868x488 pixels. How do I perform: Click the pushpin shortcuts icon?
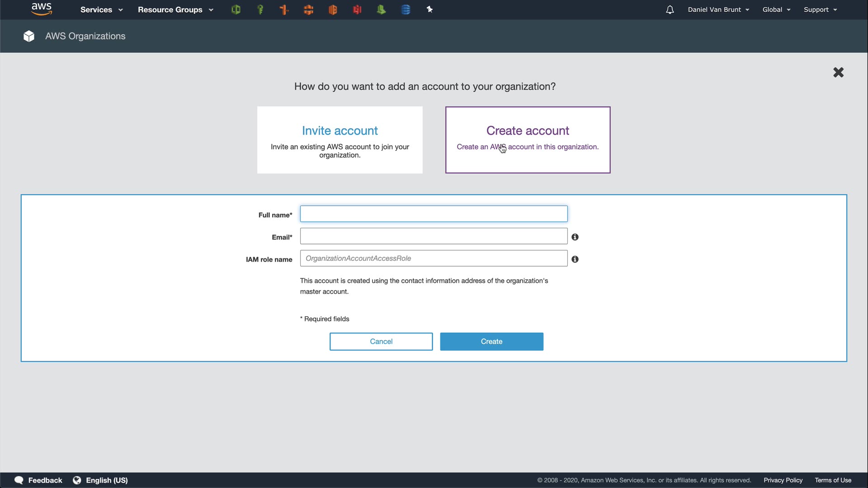[429, 9]
